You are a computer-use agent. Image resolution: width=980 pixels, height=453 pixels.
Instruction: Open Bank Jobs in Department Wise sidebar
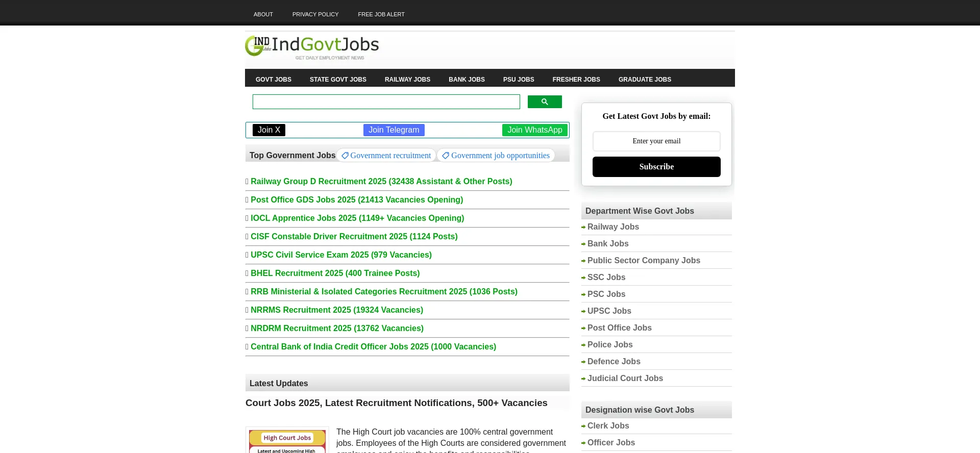point(608,243)
